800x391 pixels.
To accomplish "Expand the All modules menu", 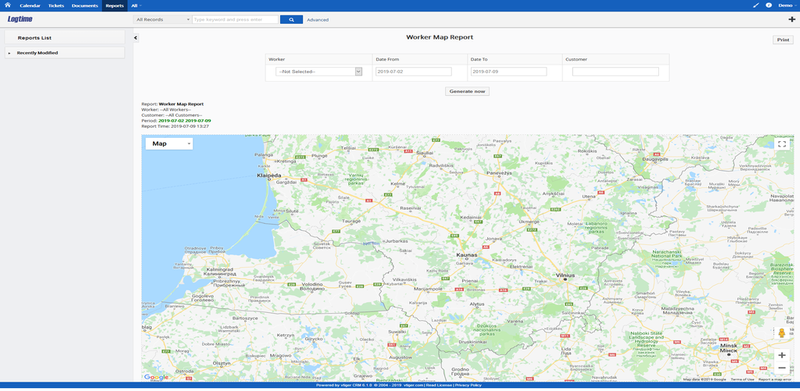I will pos(136,6).
